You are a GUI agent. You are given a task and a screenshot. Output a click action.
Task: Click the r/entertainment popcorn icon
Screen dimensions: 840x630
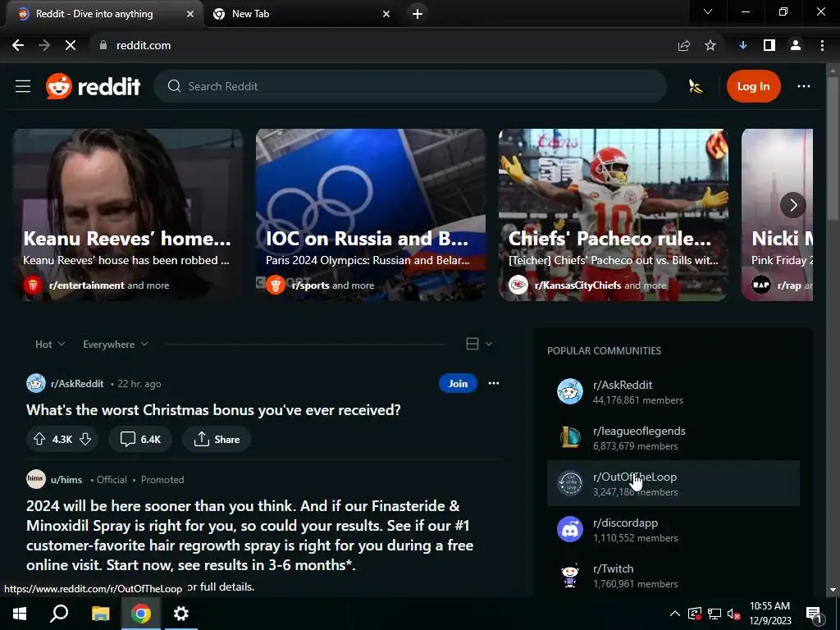tap(33, 285)
